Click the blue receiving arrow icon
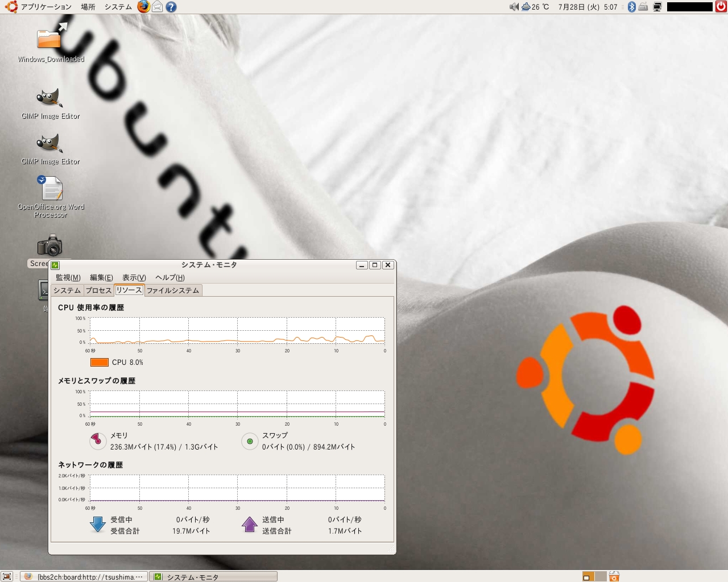This screenshot has height=582, width=728. pos(98,525)
